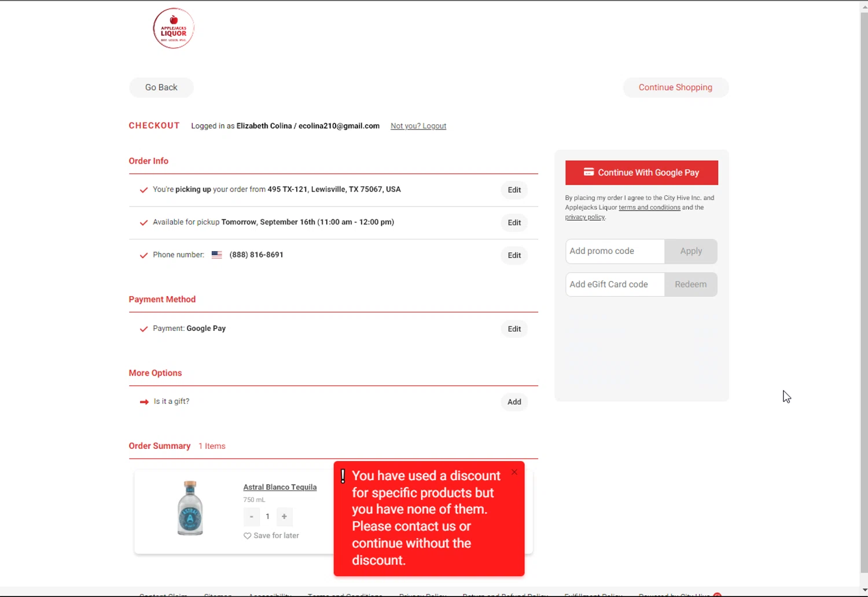Click the '1 Items' count text
The image size is (868, 597).
[212, 446]
